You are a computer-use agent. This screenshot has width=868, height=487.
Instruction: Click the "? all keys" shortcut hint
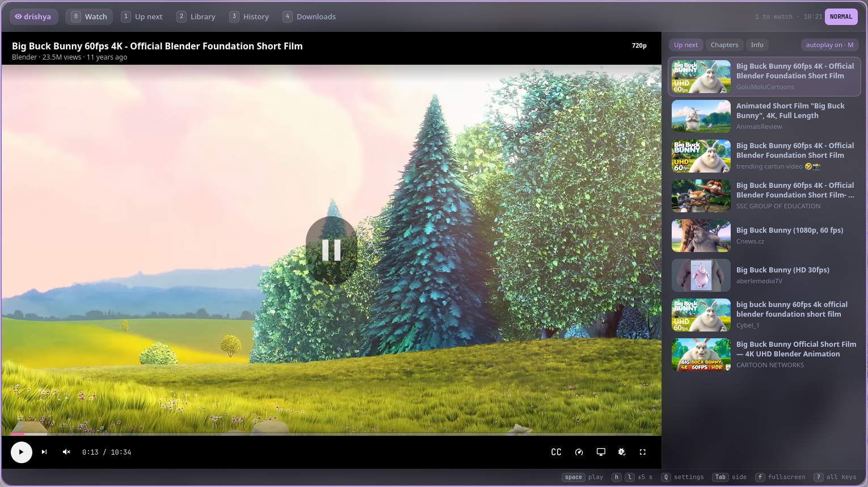835,477
